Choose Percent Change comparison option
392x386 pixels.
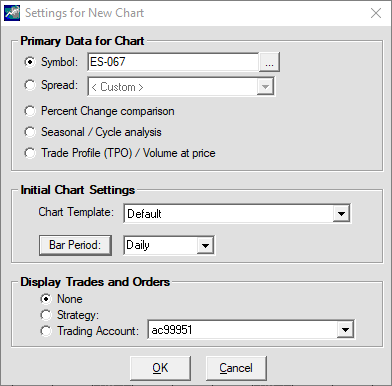[30, 111]
